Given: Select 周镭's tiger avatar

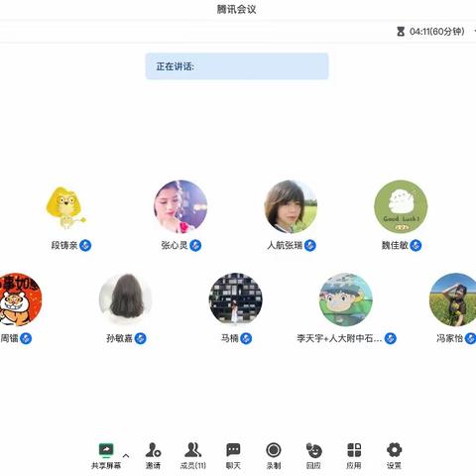Looking at the screenshot, I should click(21, 299).
